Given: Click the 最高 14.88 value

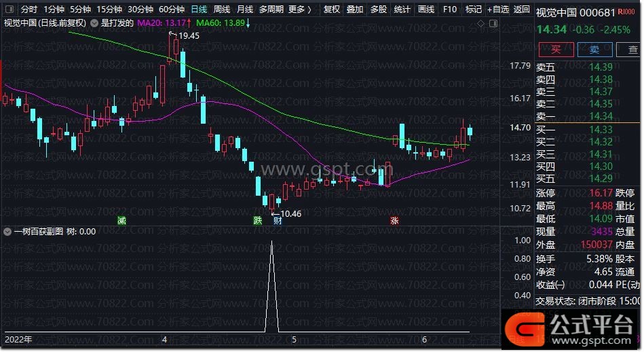Looking at the screenshot, I should coord(601,206).
